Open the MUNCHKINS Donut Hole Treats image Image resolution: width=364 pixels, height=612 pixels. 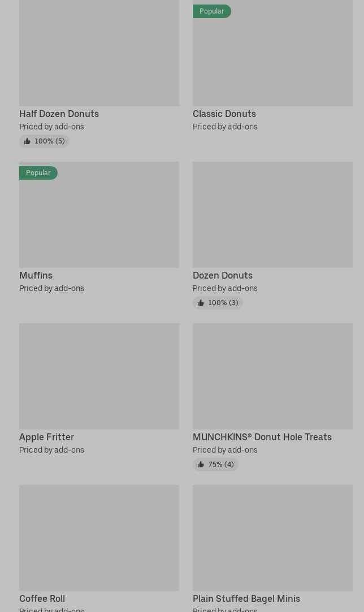pyautogui.click(x=272, y=376)
